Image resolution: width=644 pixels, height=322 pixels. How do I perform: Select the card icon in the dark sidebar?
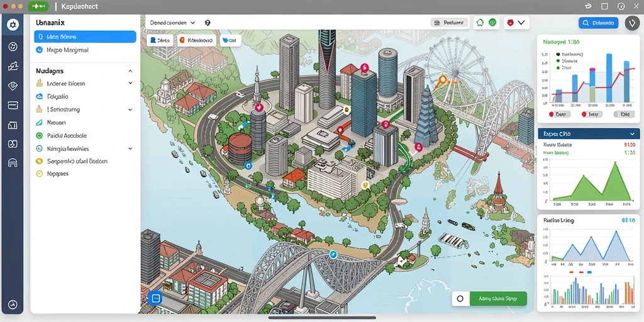[13, 106]
